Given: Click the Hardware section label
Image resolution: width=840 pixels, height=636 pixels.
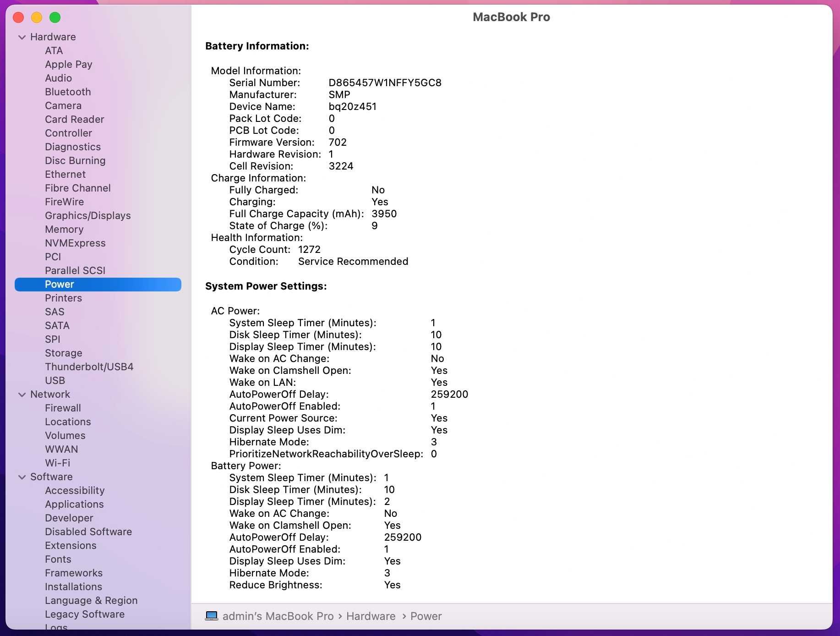Looking at the screenshot, I should 53,37.
